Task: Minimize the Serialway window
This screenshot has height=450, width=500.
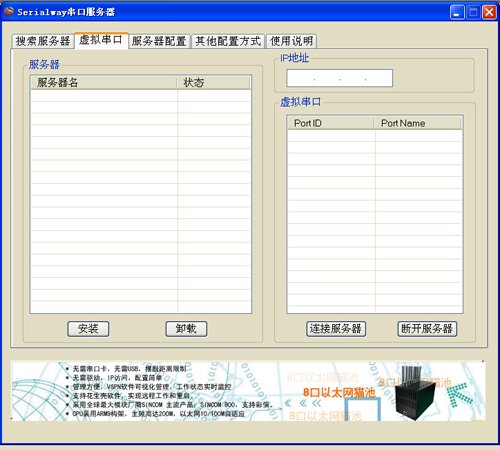Action: 457,12
